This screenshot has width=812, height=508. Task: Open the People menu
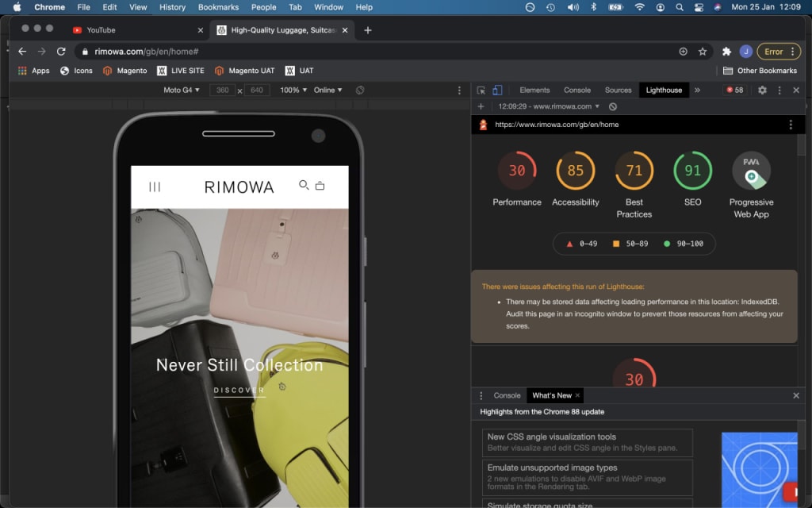[263, 7]
